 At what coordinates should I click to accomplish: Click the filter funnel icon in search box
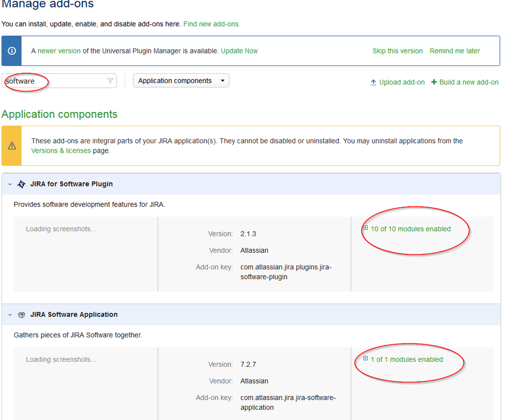(x=110, y=81)
